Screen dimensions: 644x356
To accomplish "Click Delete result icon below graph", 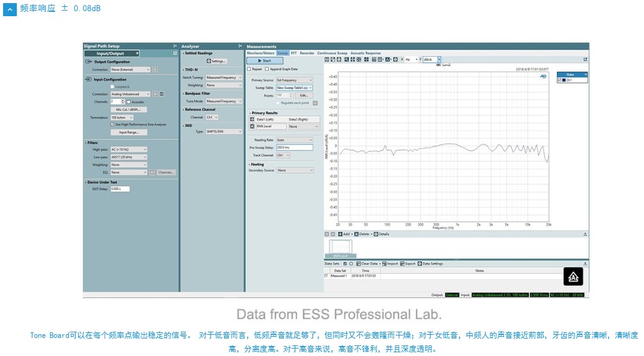I will (361, 234).
